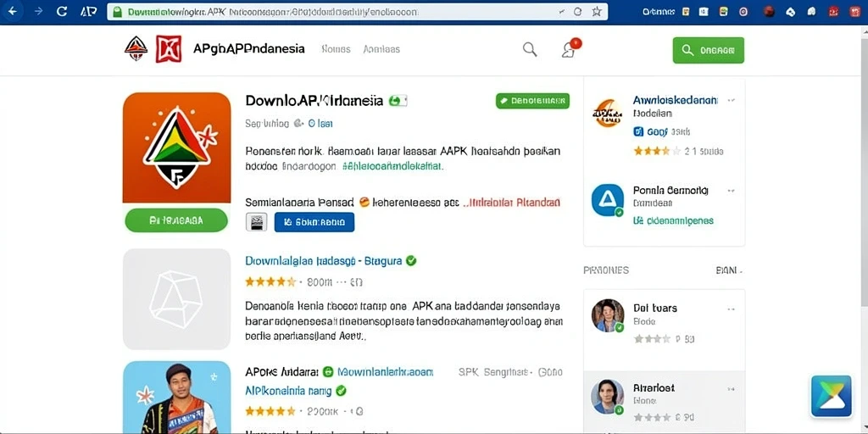Expand the chevron next to 'Awwloiskedanah'

732,101
